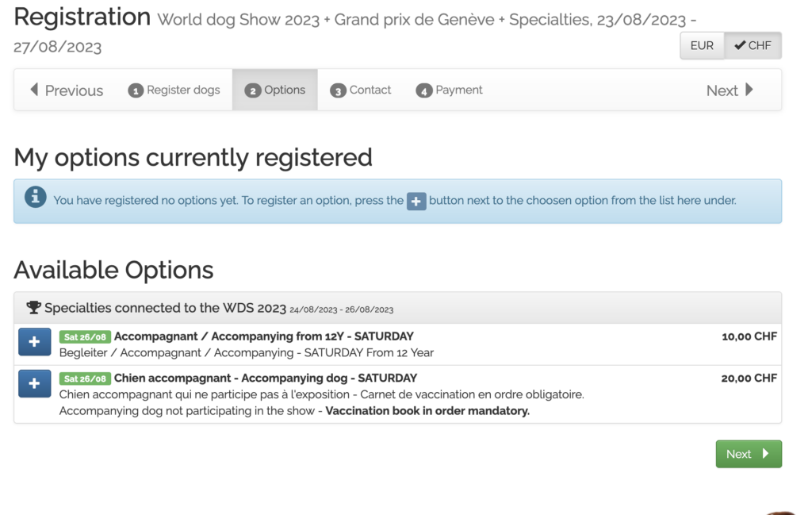Viewport: 812px width, 515px height.
Task: Click the step 4 number badge
Action: click(423, 90)
